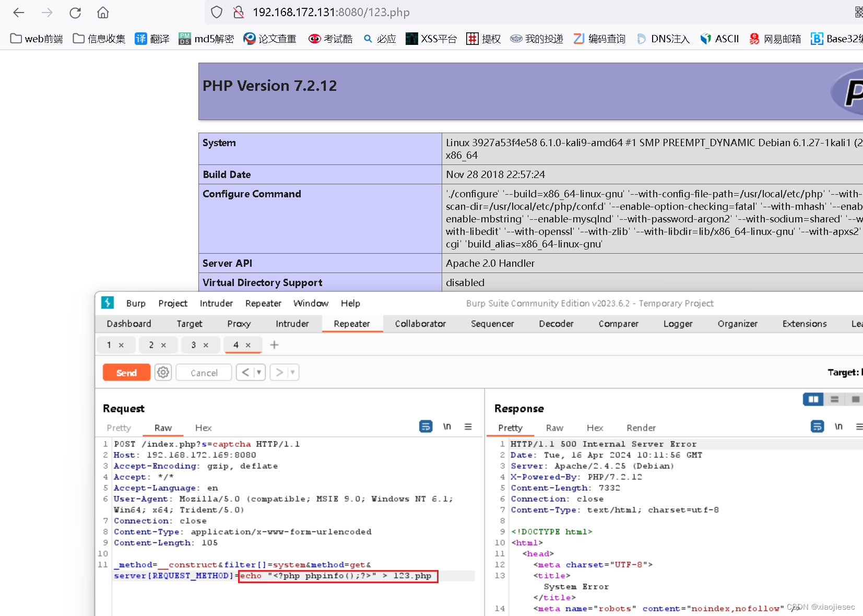The image size is (863, 616).
Task: Click the Burp Suite logo icon
Action: tap(107, 303)
